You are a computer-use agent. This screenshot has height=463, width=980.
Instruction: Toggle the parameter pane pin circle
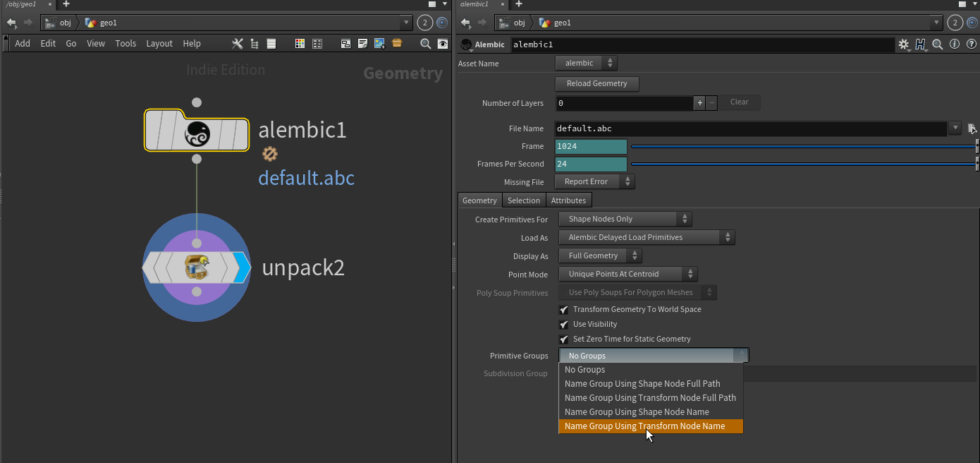pos(972,23)
